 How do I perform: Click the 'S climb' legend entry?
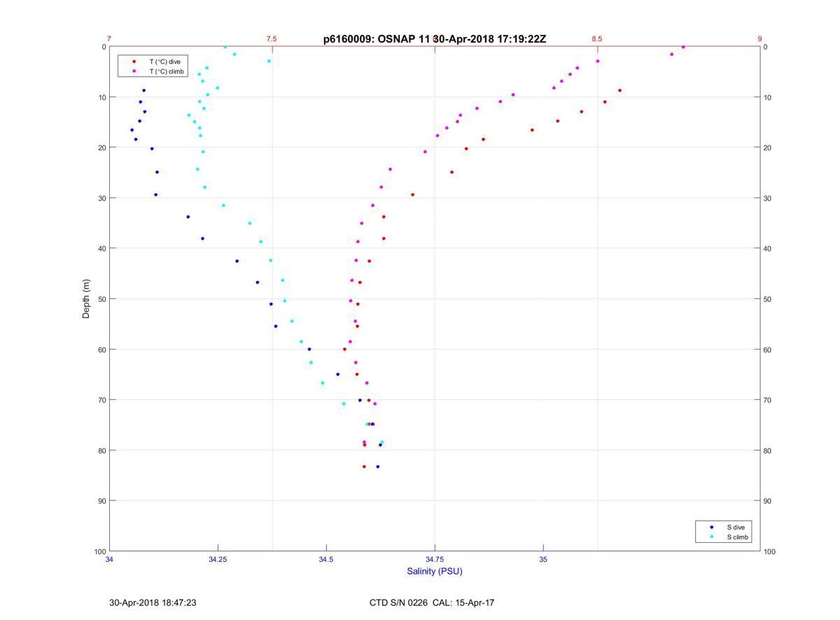[738, 537]
